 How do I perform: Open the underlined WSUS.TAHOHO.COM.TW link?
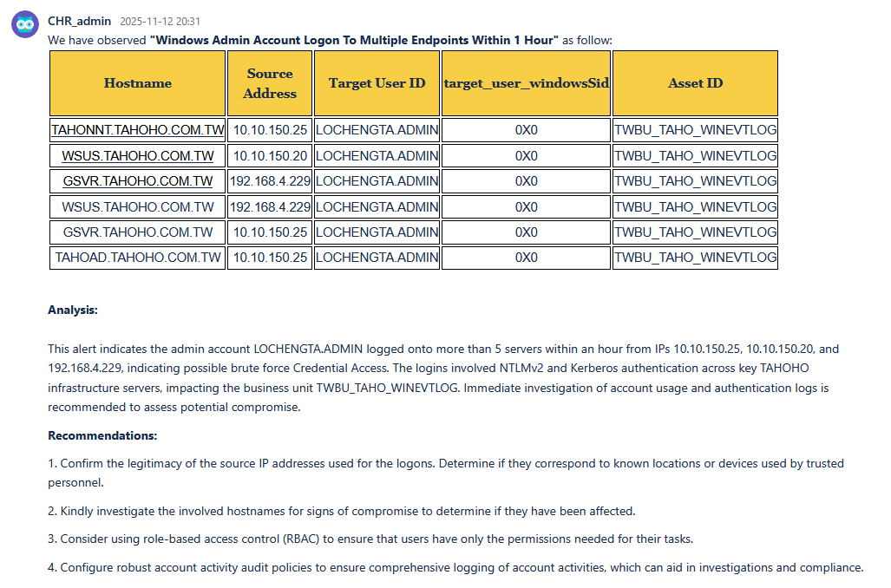click(x=138, y=156)
